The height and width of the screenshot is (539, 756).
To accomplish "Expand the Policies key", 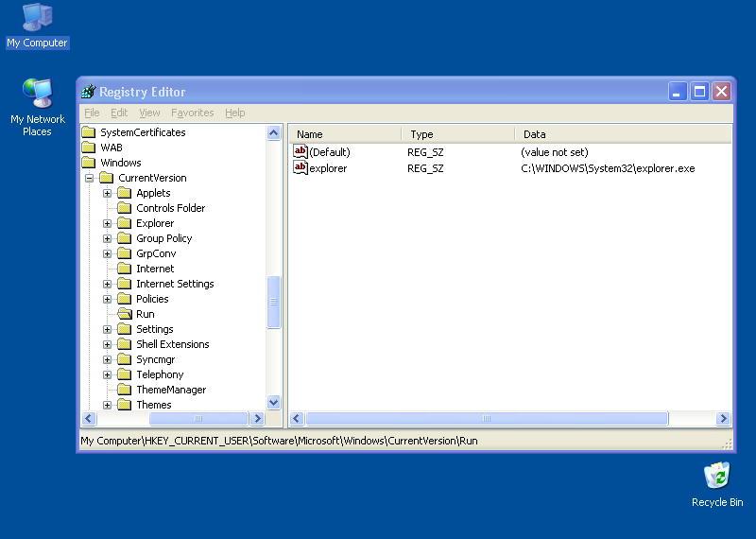I will [107, 299].
